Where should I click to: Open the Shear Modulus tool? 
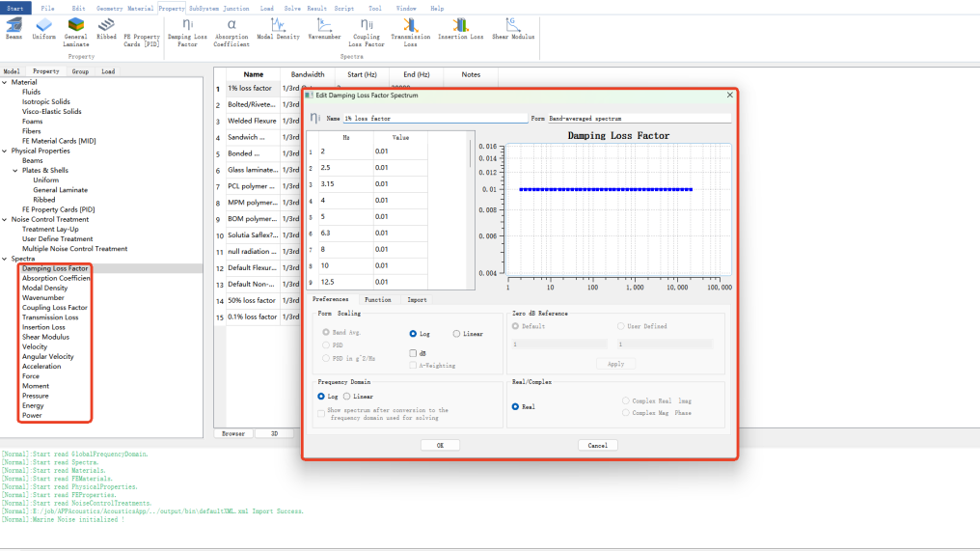pos(513,29)
